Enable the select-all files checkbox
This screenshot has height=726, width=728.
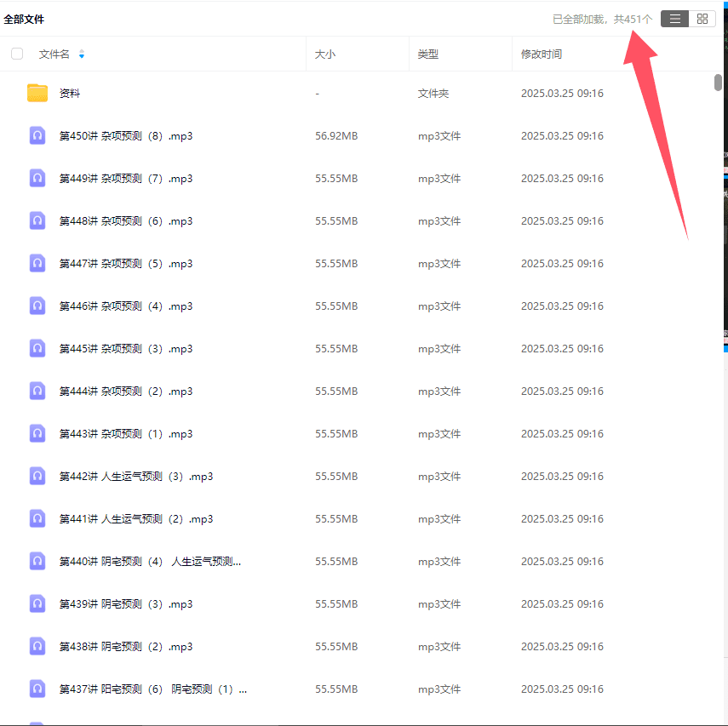[x=16, y=53]
